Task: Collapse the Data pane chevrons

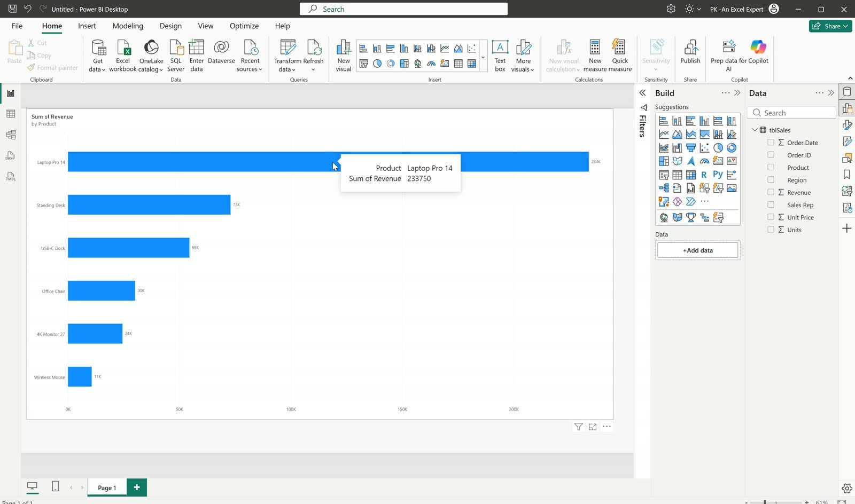Action: (831, 93)
